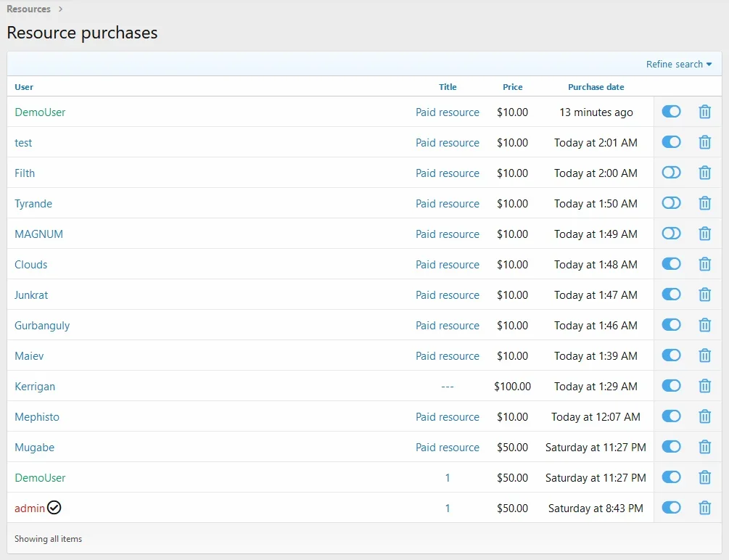Image resolution: width=729 pixels, height=560 pixels.
Task: Disable Maiev's purchase toggle switch
Action: (671, 355)
